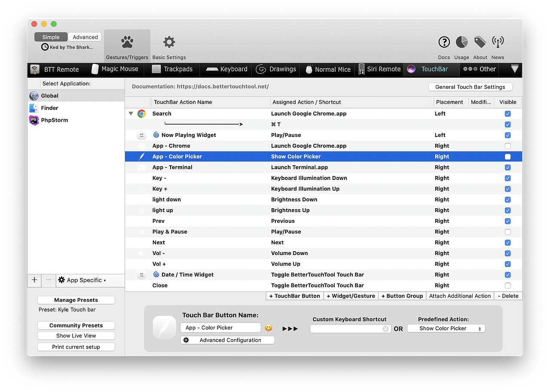Click the General Touch Bar Settings button
550x392 pixels.
[471, 87]
